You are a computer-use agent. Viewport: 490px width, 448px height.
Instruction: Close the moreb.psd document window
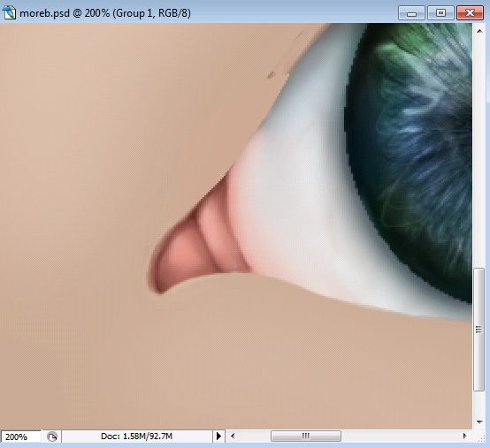[x=470, y=13]
